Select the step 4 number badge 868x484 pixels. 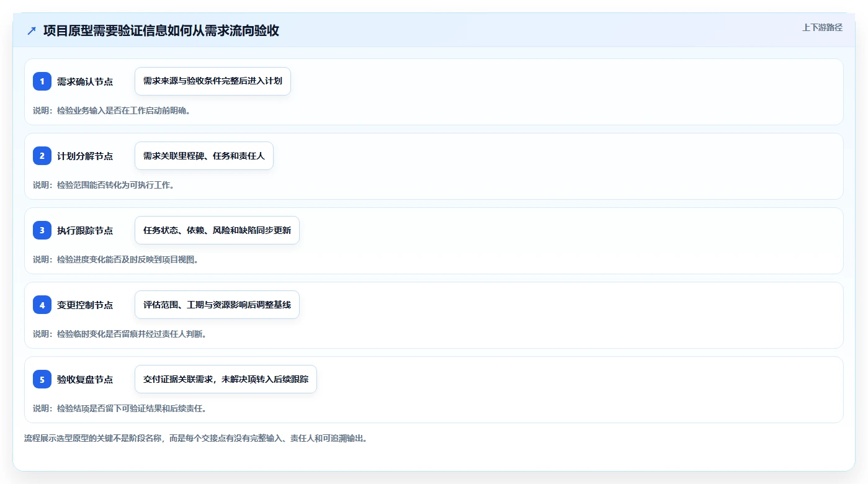pos(42,305)
